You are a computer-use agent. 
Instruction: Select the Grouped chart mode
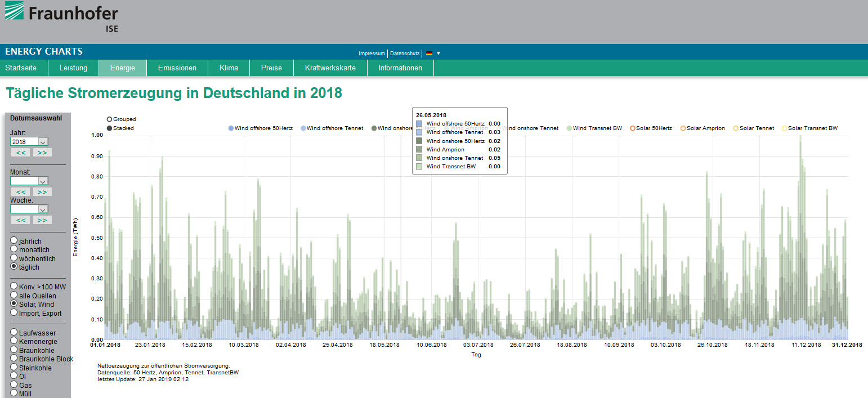pyautogui.click(x=109, y=119)
